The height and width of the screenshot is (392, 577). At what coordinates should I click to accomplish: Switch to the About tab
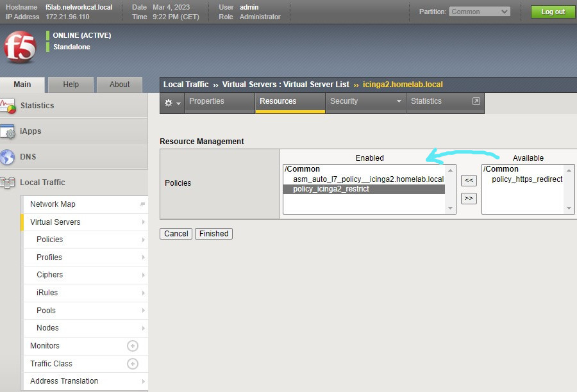click(x=119, y=85)
